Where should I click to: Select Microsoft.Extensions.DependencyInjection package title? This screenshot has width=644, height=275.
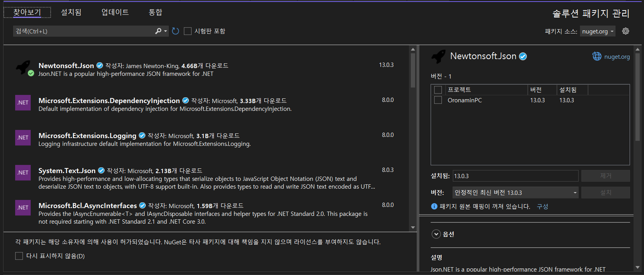109,100
